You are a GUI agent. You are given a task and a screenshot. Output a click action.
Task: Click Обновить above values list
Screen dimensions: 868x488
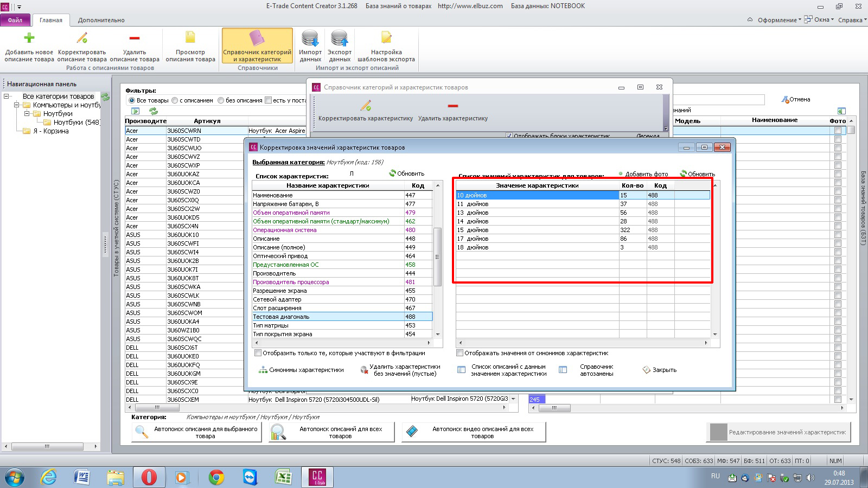[x=697, y=174]
